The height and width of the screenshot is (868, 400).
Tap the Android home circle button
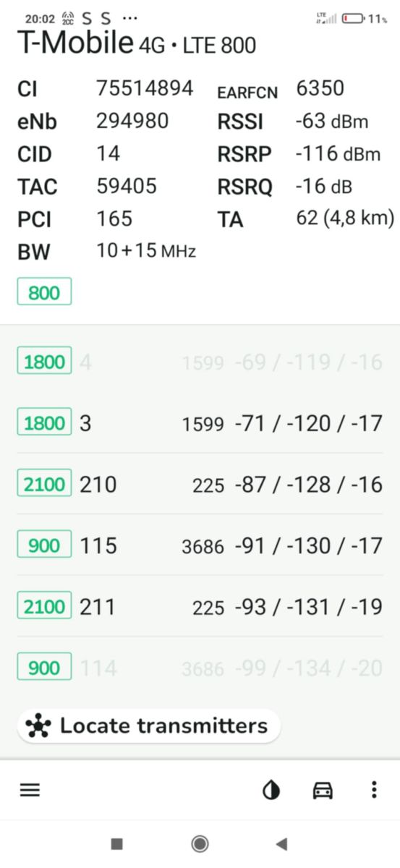pyautogui.click(x=200, y=843)
